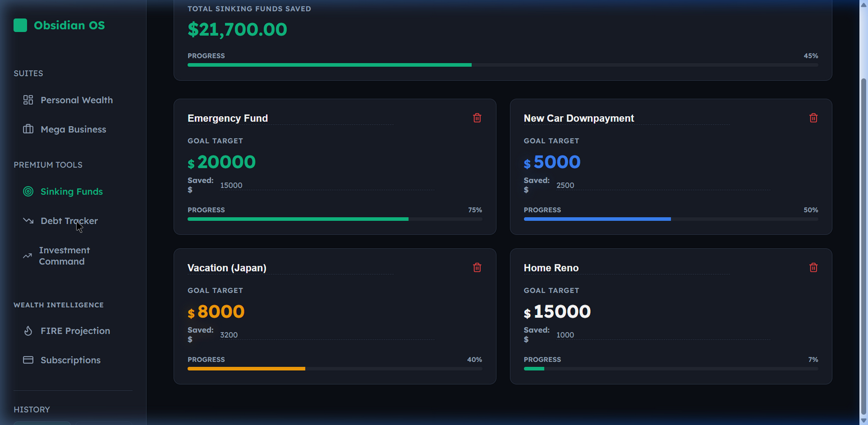Edit the Emergency Fund goal target 20000
The image size is (868, 425).
click(227, 162)
